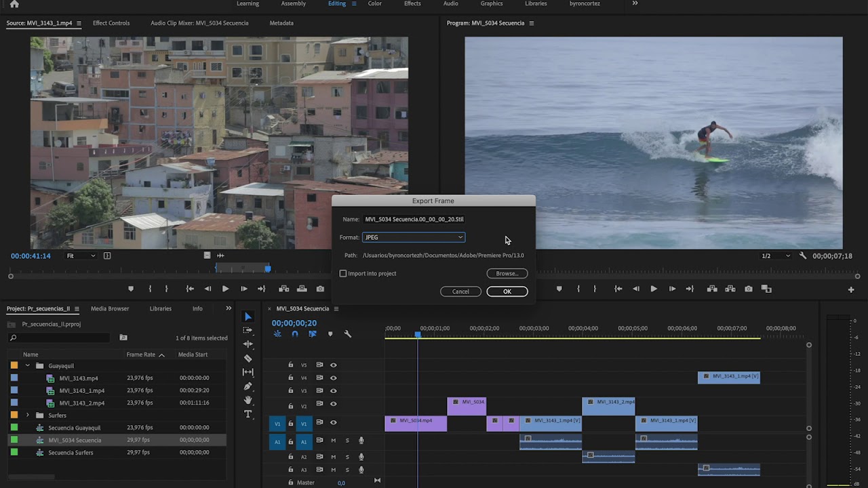Screen dimensions: 868x488
Task: Open Media Browser tab
Action: [x=110, y=308]
